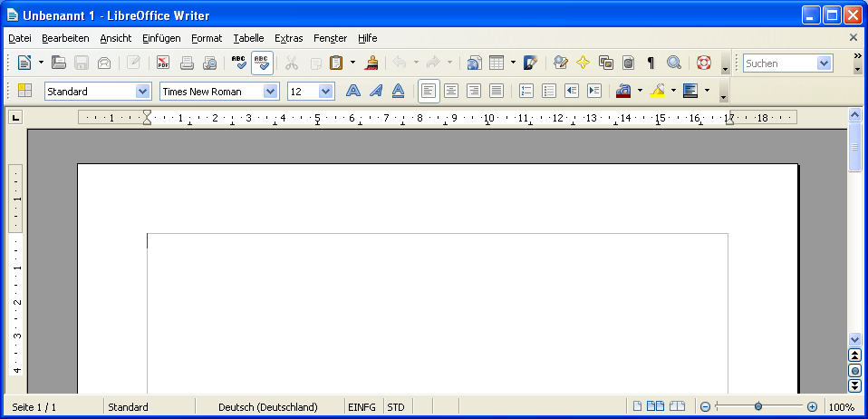Increase paragraph indent
Screen dimensions: 868x419
[x=594, y=91]
